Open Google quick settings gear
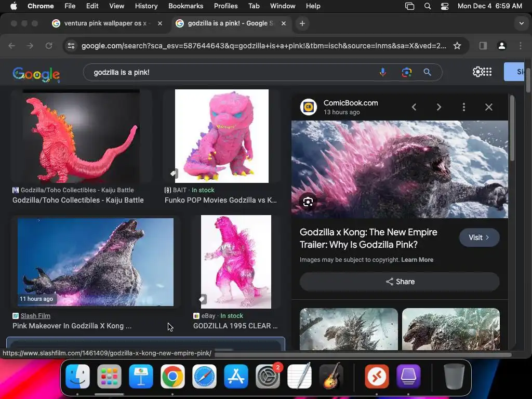 click(x=477, y=72)
